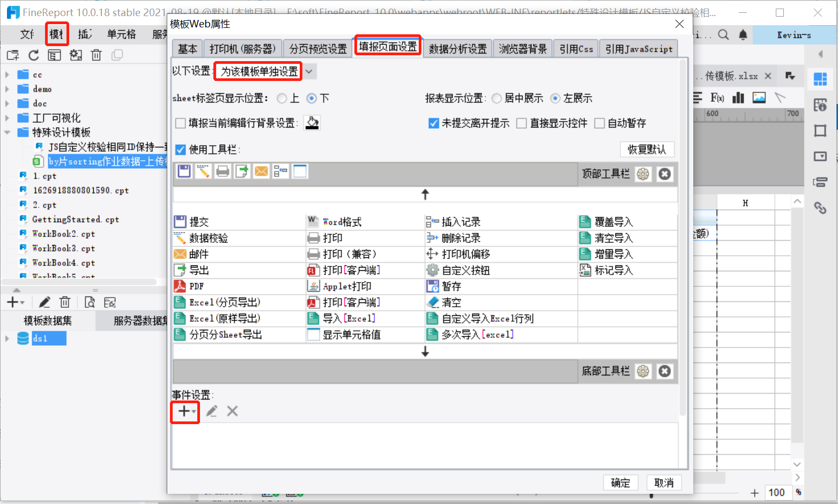Viewport: 838px width, 504px height.
Task: Select 左展示 report position radio
Action: pos(555,98)
